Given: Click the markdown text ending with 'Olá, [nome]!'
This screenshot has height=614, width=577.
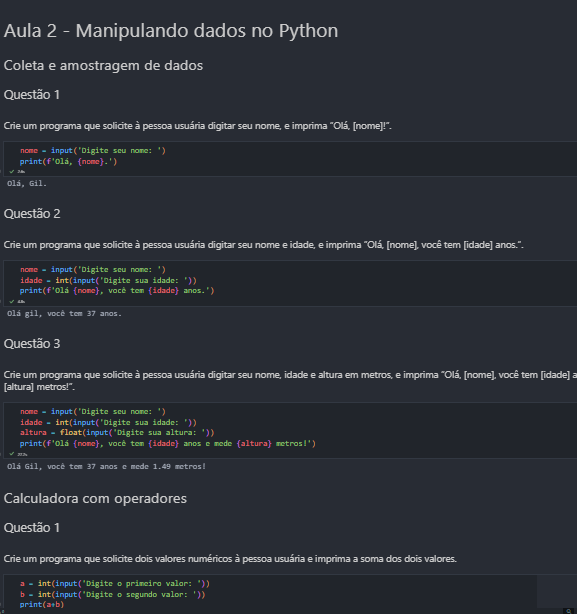Looking at the screenshot, I should point(198,126).
